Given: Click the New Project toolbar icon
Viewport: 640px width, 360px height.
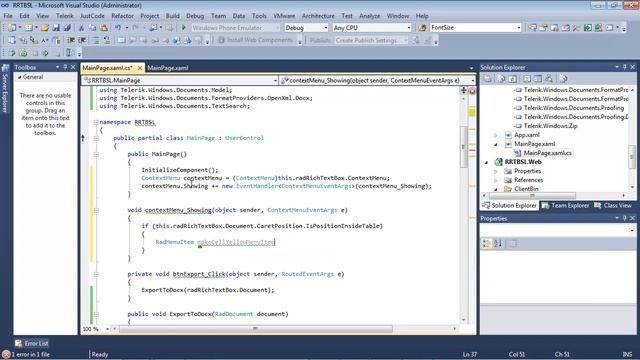Looking at the screenshot, I should (11, 28).
